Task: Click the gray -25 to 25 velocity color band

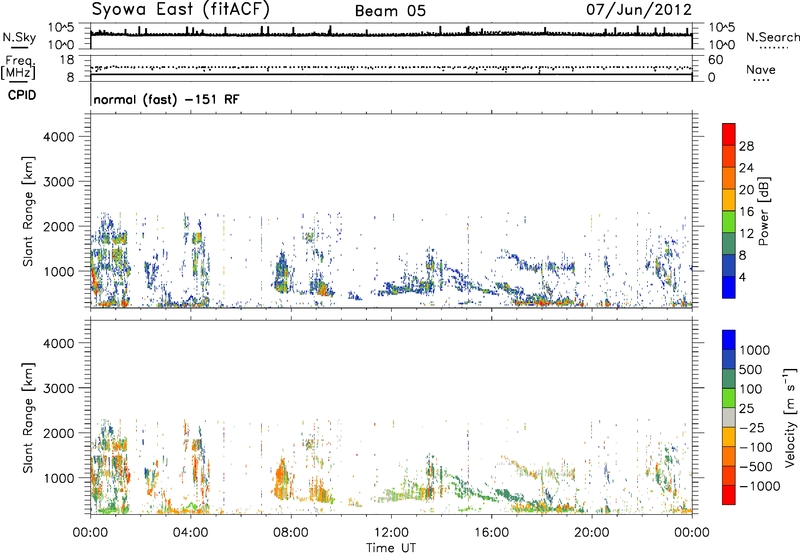Action: click(x=729, y=417)
